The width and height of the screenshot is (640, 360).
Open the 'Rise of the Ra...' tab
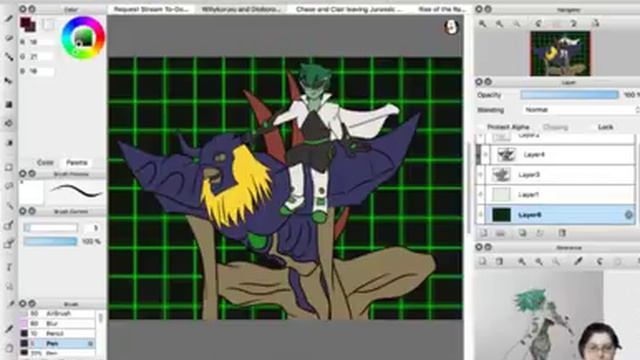coord(442,9)
